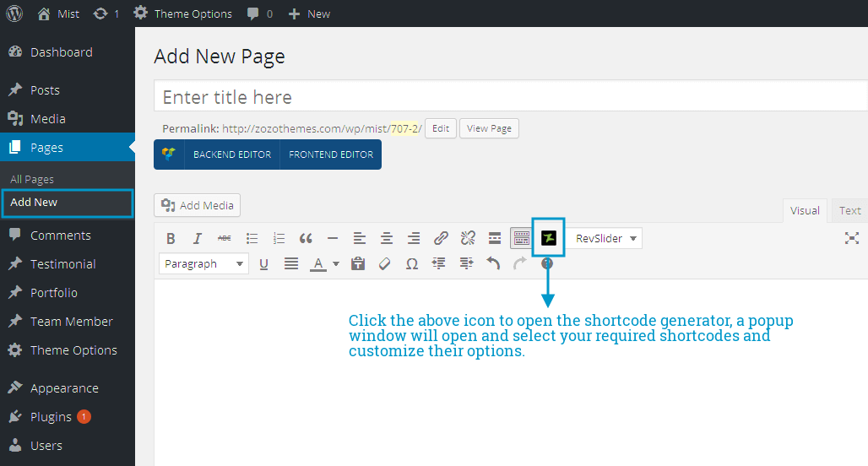Enable distraction-free fullscreen mode
Image resolution: width=868 pixels, height=466 pixels.
(852, 238)
